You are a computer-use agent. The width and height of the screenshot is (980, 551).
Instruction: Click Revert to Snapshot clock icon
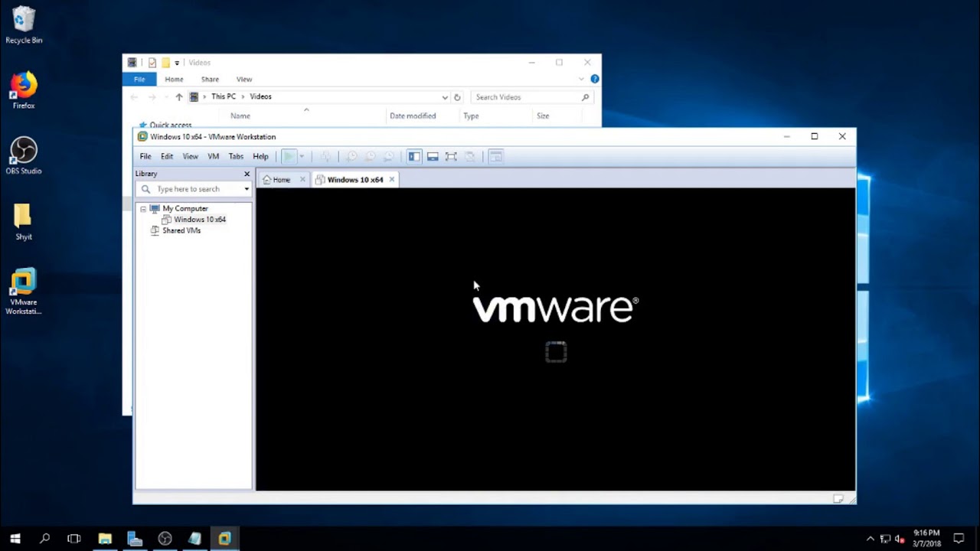(370, 156)
